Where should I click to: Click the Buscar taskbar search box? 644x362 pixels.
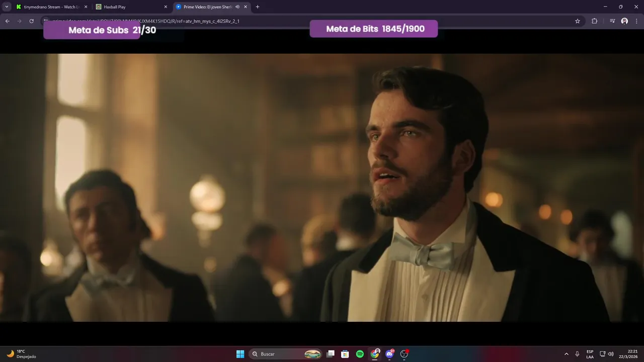tap(286, 354)
